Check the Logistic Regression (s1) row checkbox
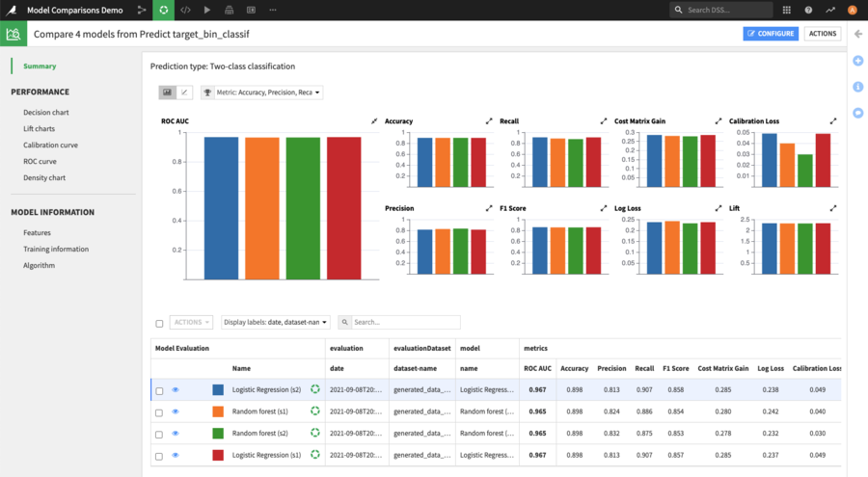 coord(159,456)
